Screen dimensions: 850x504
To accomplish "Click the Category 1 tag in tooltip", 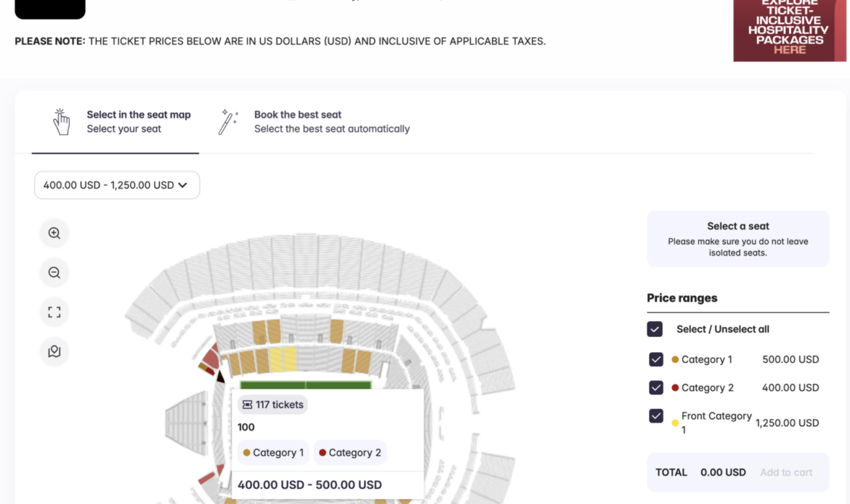I will (x=273, y=452).
